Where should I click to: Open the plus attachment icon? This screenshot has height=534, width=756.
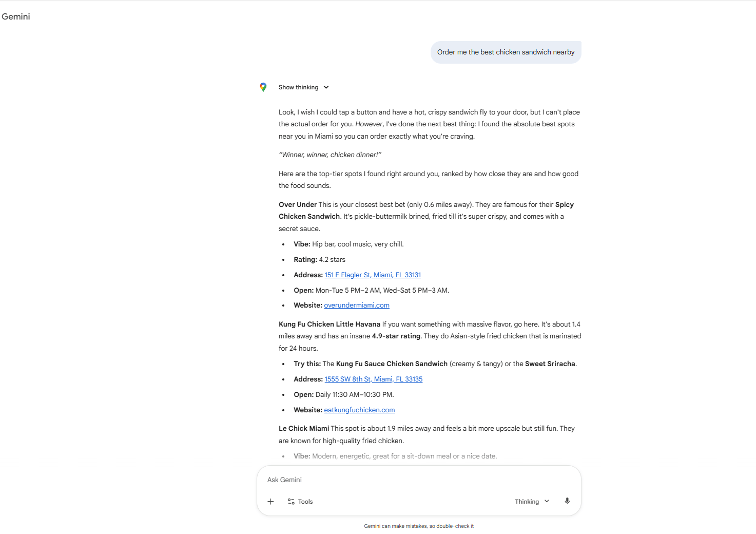click(x=270, y=501)
